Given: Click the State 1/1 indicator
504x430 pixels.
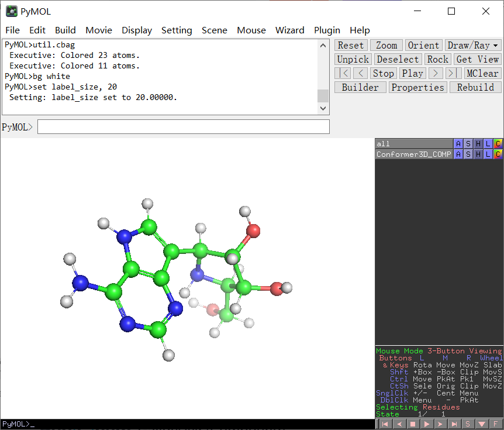Looking at the screenshot, I should coord(410,414).
